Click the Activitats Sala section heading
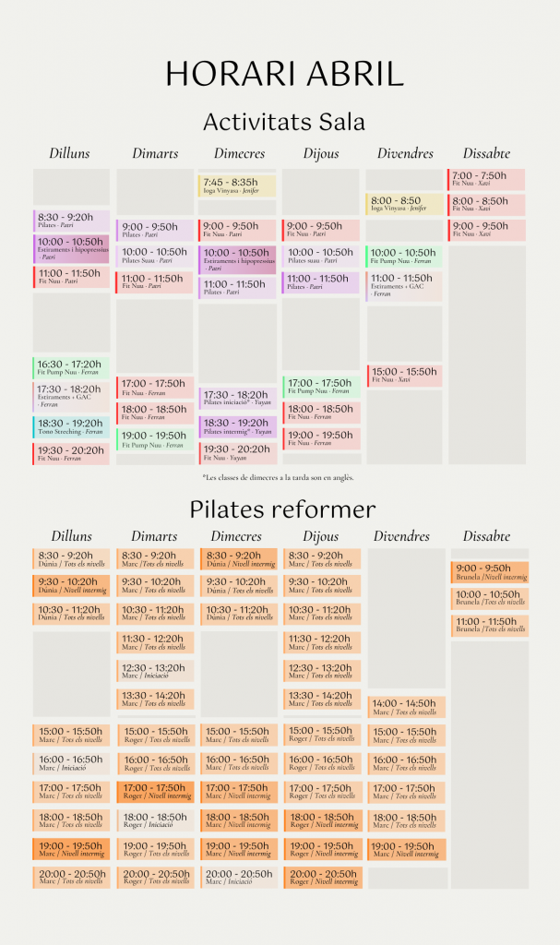 pyautogui.click(x=284, y=121)
